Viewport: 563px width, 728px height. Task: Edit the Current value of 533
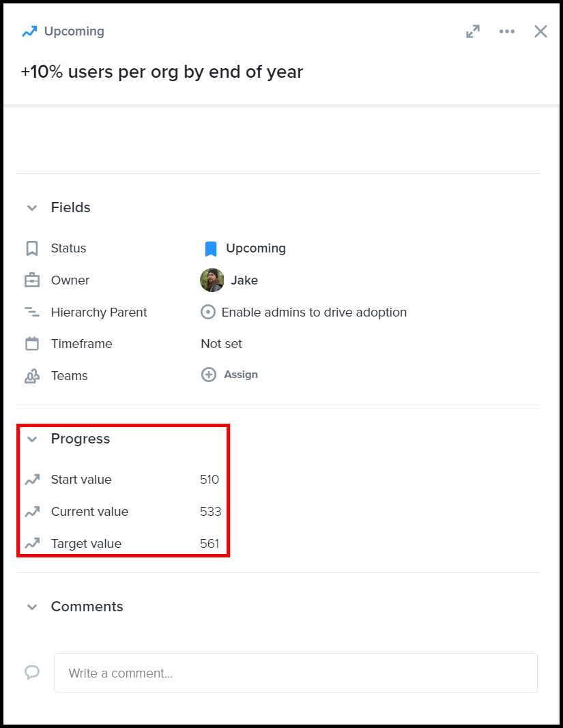coord(210,512)
